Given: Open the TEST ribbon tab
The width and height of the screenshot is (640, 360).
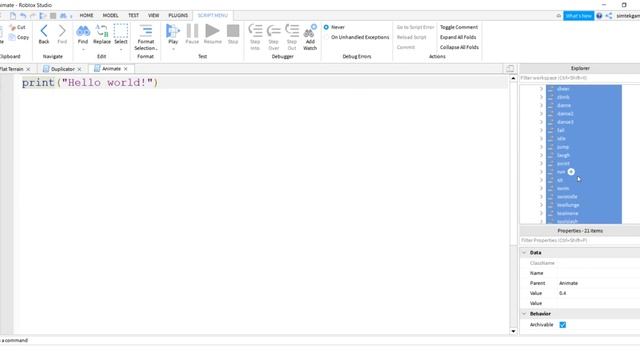Looking at the screenshot, I should pos(133,16).
